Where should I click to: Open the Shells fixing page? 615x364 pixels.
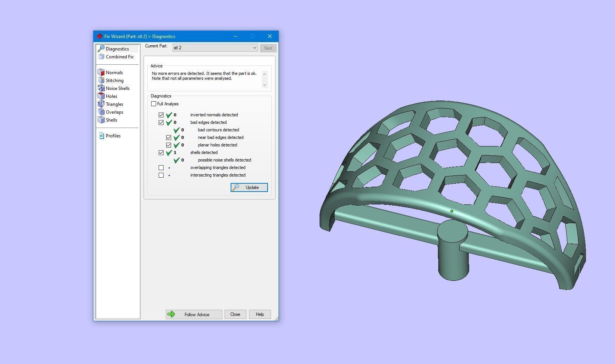[112, 120]
